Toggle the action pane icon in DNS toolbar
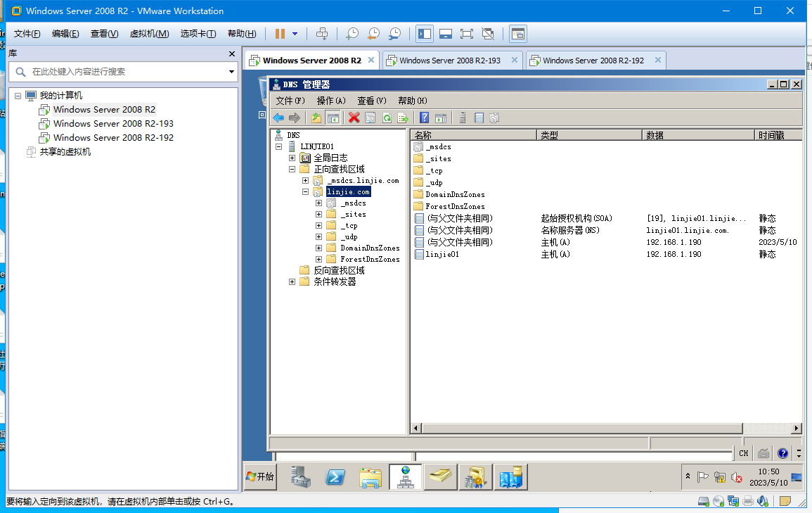The image size is (812, 513). (441, 118)
